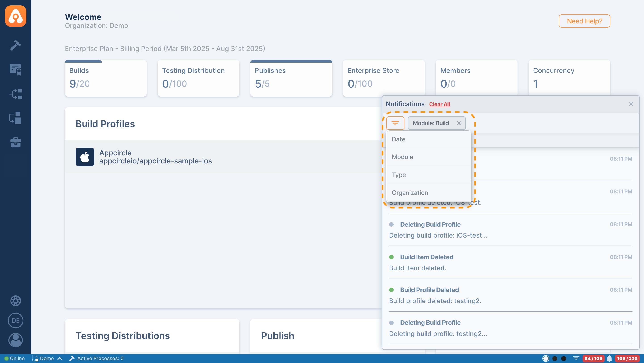
Task: Toggle the notifications filter dropdown button
Action: click(x=395, y=123)
